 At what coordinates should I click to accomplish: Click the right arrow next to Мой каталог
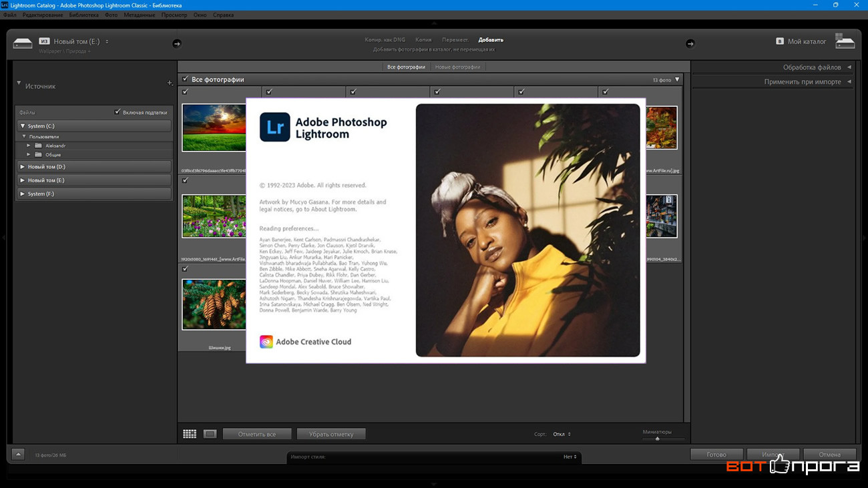click(690, 43)
